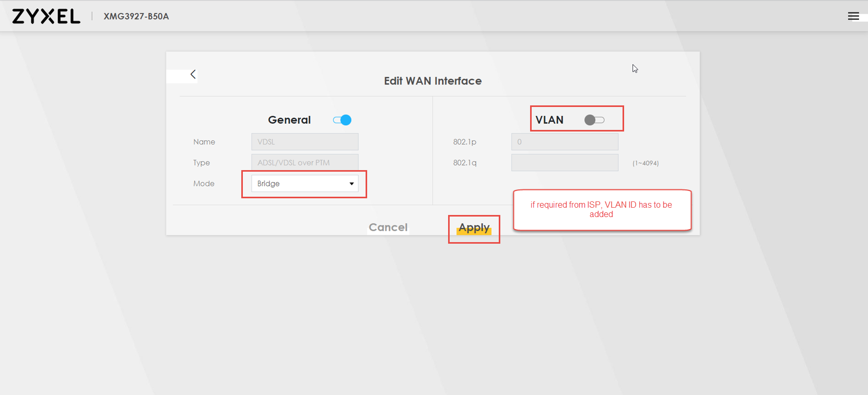Click the Name label
Viewport: 868px width, 395px height.
[x=204, y=142]
